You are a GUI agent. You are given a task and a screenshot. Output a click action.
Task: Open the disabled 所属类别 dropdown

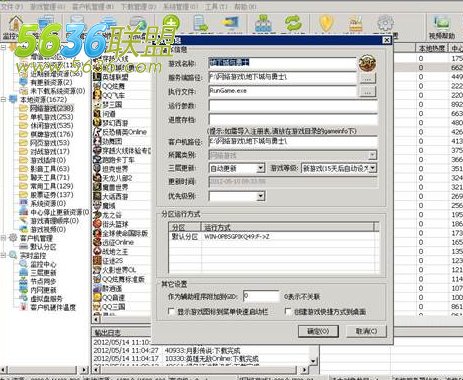(x=373, y=155)
